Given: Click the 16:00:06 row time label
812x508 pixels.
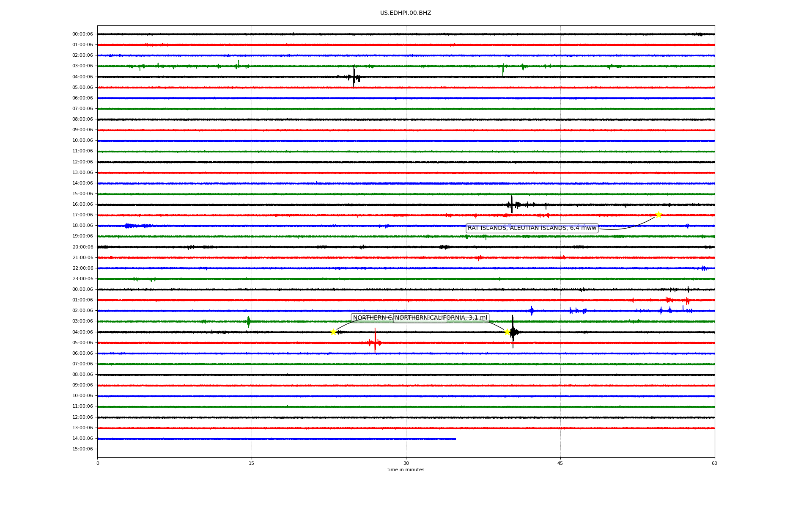Looking at the screenshot, I should point(82,204).
